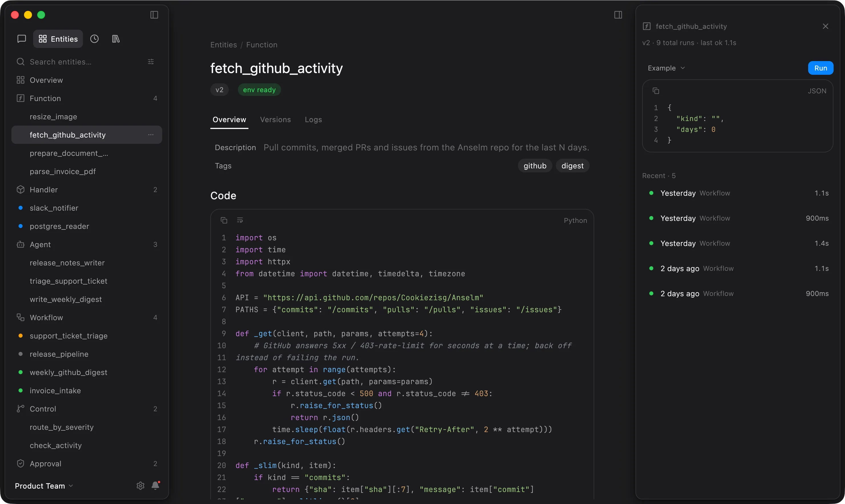This screenshot has height=504, width=845.
Task: Collapse the Control group
Action: pyautogui.click(x=87, y=409)
